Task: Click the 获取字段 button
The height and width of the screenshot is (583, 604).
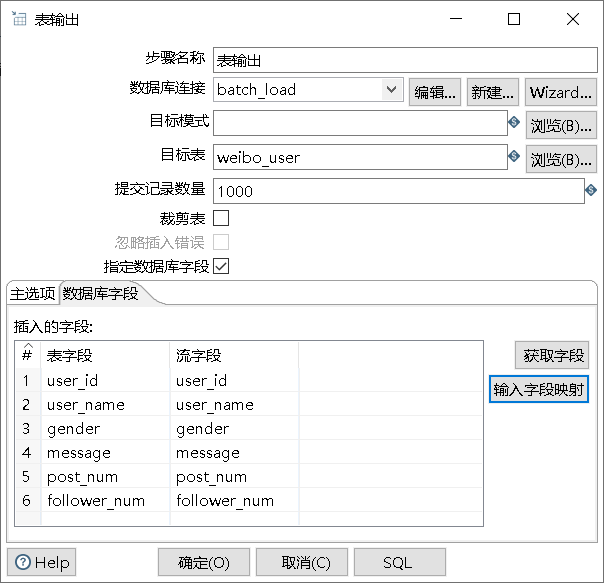Action: click(x=552, y=355)
